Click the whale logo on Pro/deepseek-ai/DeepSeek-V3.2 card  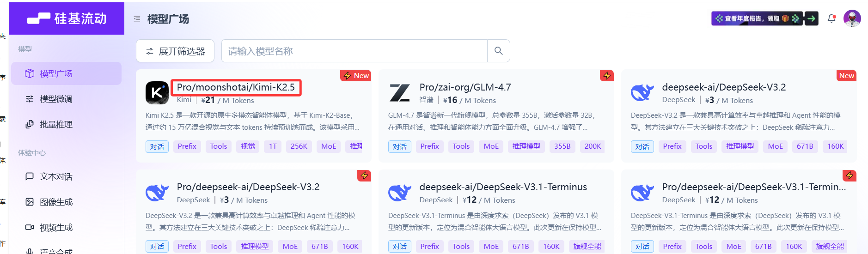(157, 193)
